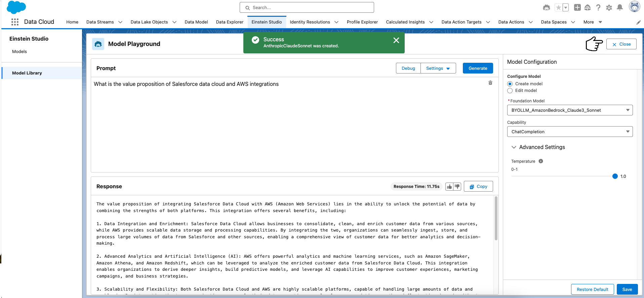Click the Response Time: 11.75s badge
The height and width of the screenshot is (298, 644).
pyautogui.click(x=416, y=187)
